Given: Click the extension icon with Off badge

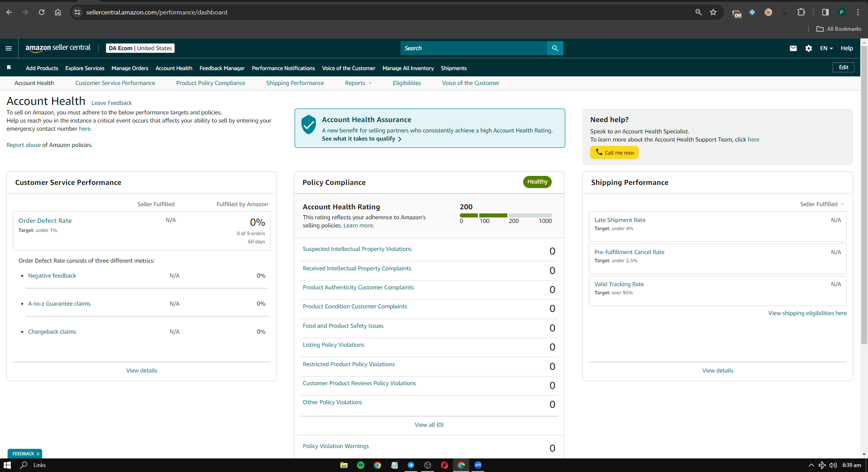Looking at the screenshot, I should (737, 13).
